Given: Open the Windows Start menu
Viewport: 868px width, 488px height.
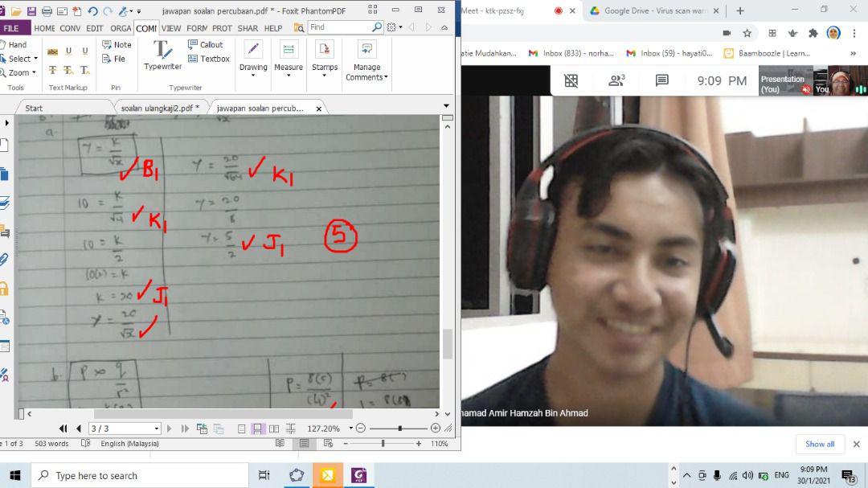Looking at the screenshot, I should (15, 475).
